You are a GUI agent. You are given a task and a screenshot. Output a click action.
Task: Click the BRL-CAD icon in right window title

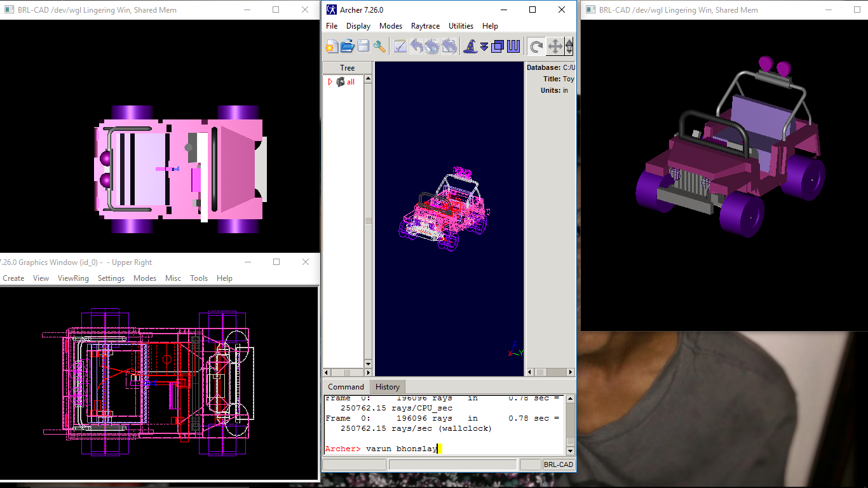point(590,10)
